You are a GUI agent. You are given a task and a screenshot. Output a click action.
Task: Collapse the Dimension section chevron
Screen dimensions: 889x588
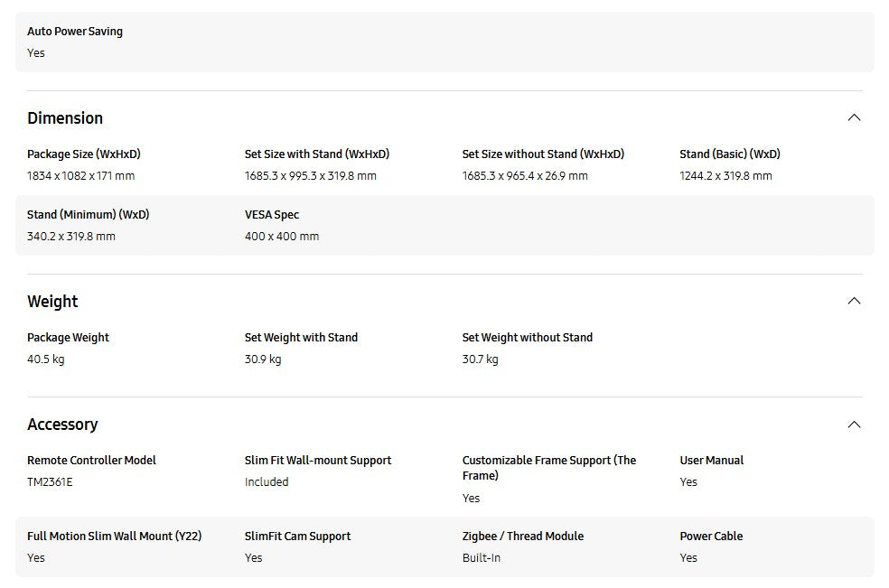(x=854, y=117)
